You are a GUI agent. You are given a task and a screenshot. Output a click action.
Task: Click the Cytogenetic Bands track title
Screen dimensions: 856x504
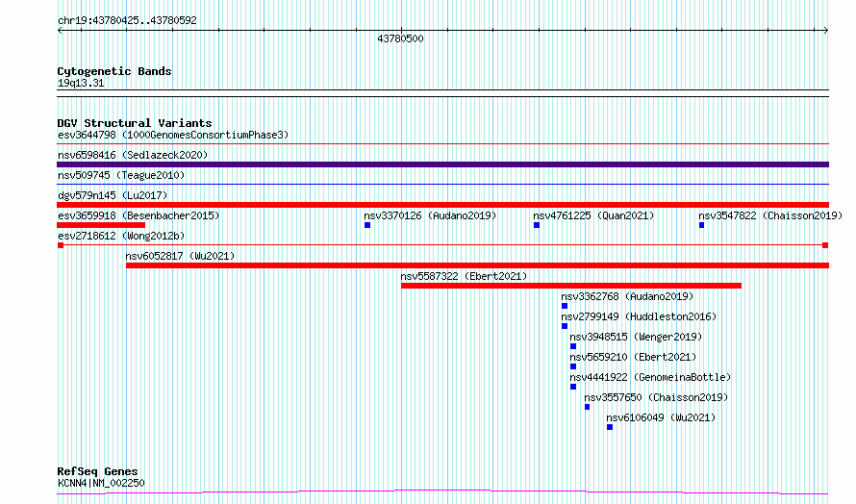114,71
